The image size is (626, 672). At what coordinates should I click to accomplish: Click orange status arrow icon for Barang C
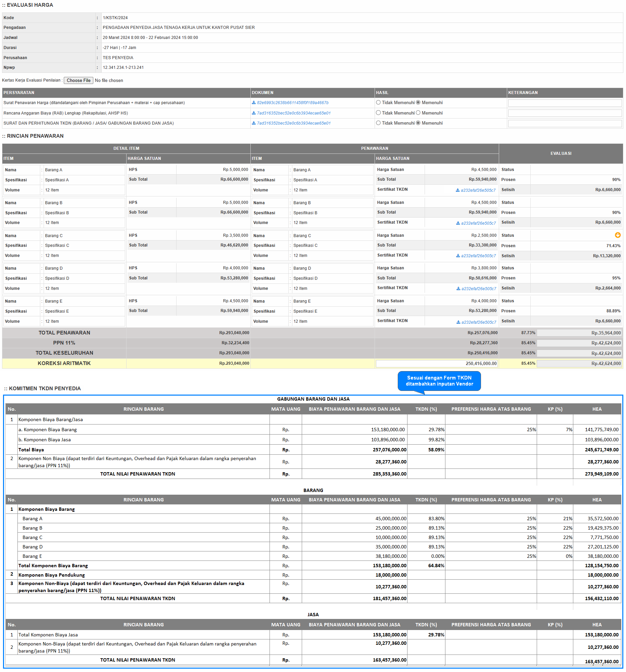617,235
